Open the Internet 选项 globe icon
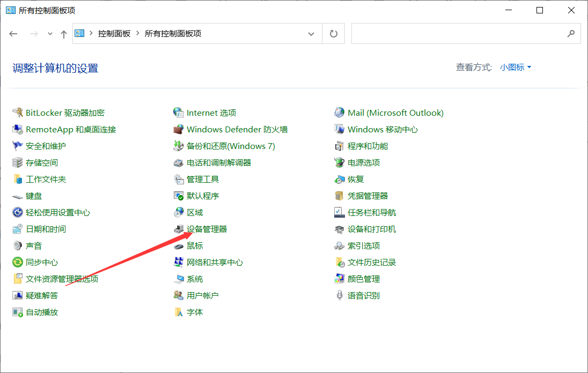 (179, 113)
